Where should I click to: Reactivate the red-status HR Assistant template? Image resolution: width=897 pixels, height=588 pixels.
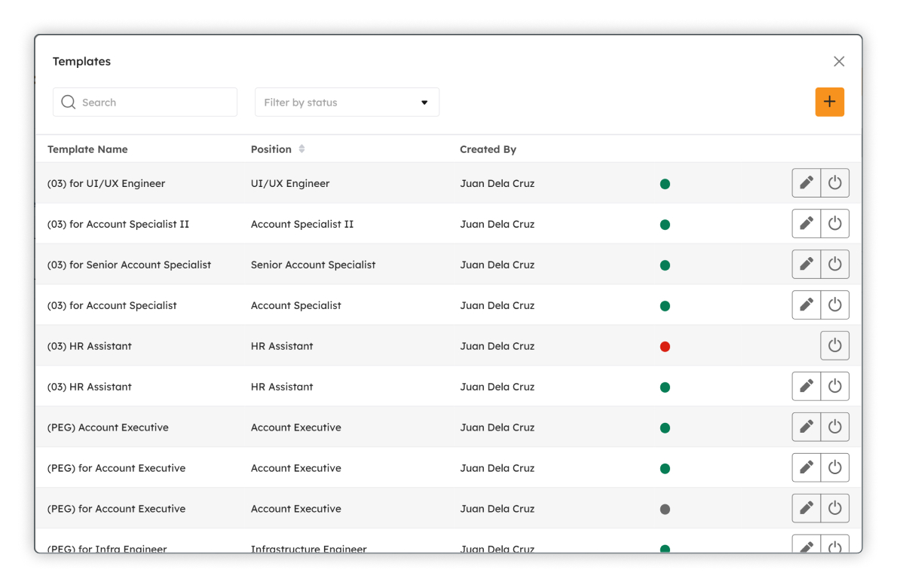834,345
